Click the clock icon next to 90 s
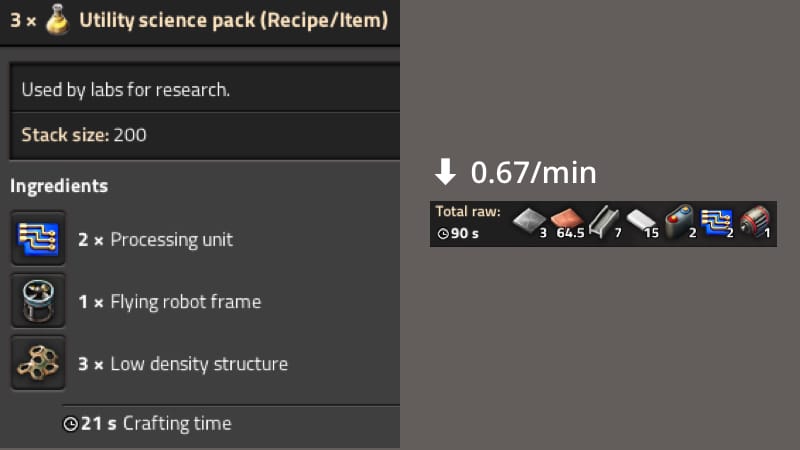The height and width of the screenshot is (450, 800). point(444,233)
